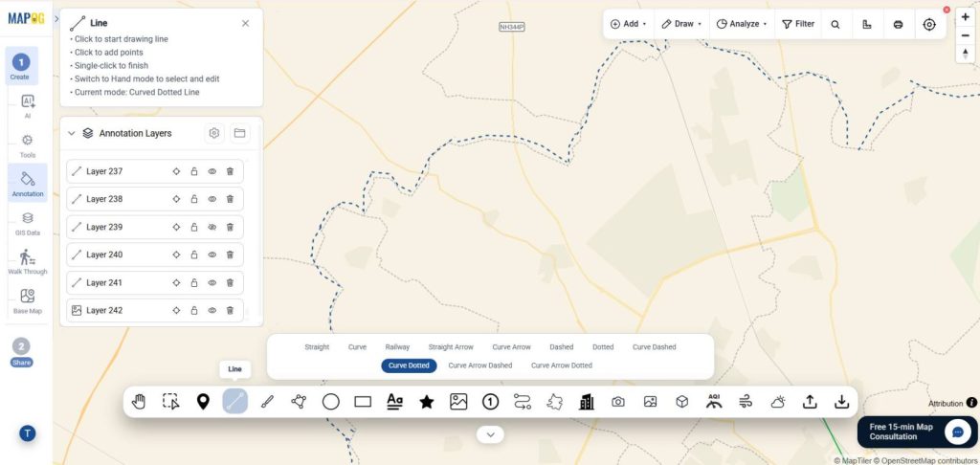Pick the location pin marker tool

203,402
